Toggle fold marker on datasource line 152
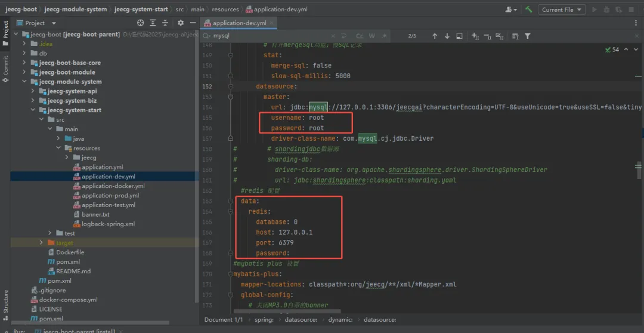644x333 pixels. click(230, 87)
